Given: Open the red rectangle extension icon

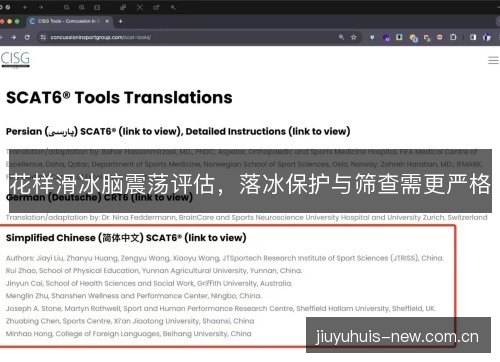Looking at the screenshot, I should click(440, 37).
